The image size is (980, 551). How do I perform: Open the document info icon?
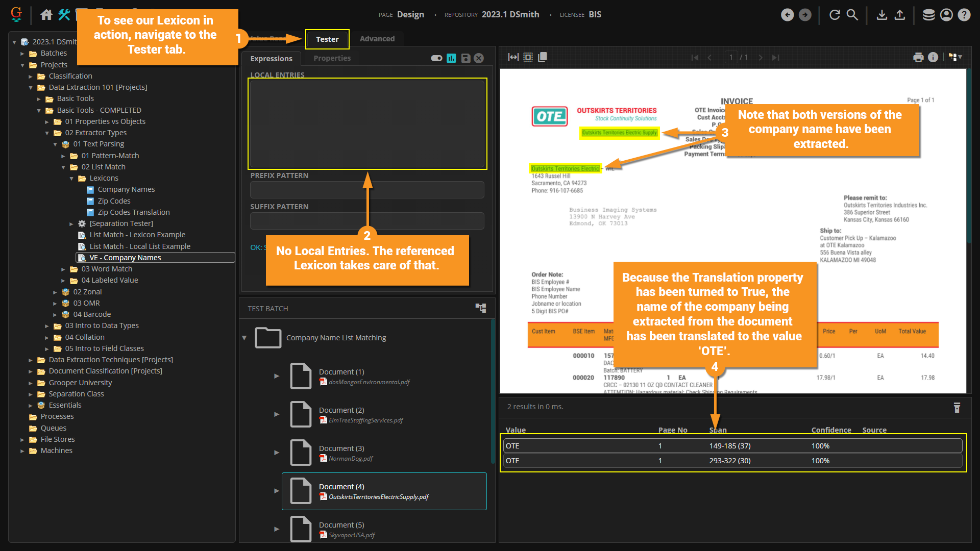tap(933, 57)
